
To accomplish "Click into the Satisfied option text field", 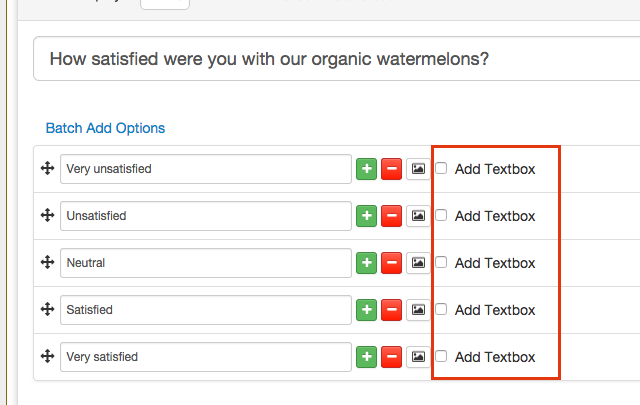I will pyautogui.click(x=205, y=310).
